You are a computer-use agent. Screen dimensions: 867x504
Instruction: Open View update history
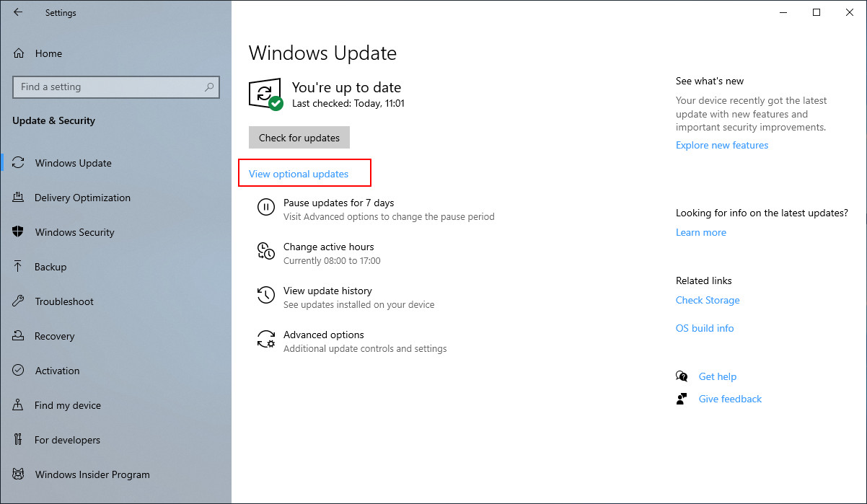click(x=327, y=291)
